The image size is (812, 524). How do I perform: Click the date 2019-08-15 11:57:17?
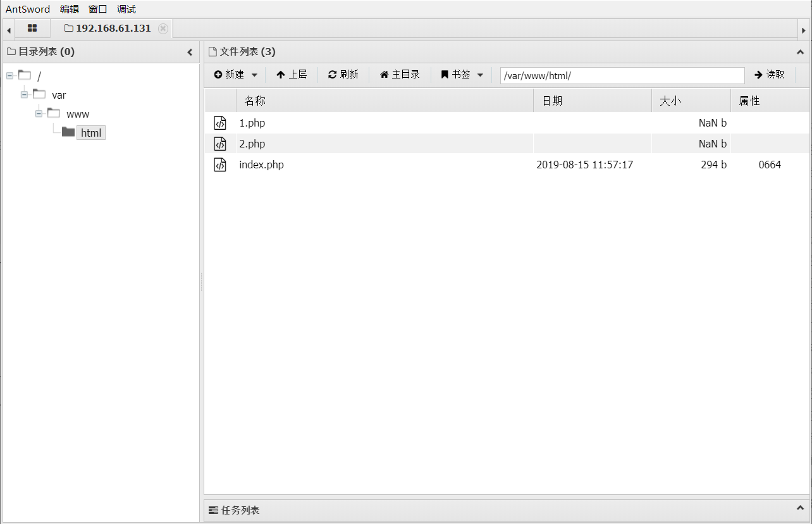click(x=585, y=165)
